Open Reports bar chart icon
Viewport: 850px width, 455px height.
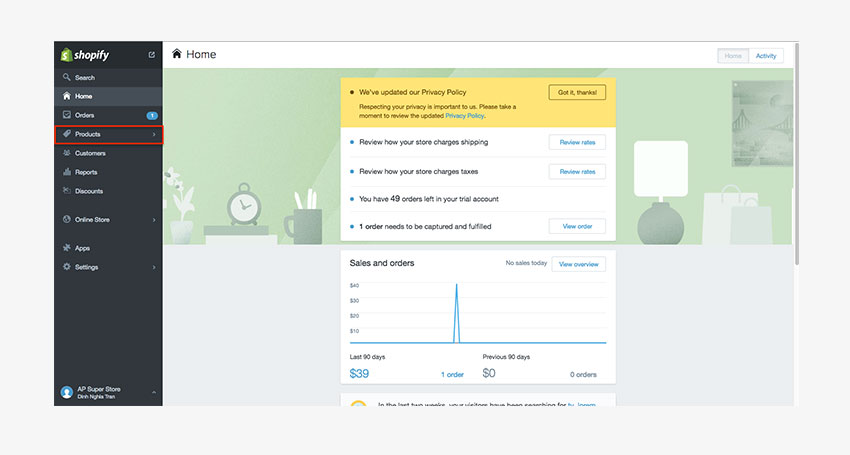67,172
